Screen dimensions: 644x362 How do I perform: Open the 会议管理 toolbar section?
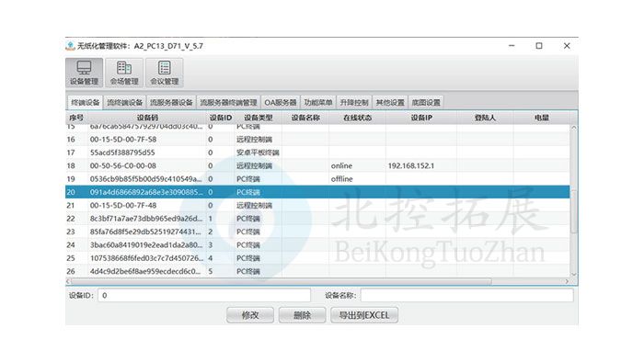[165, 73]
